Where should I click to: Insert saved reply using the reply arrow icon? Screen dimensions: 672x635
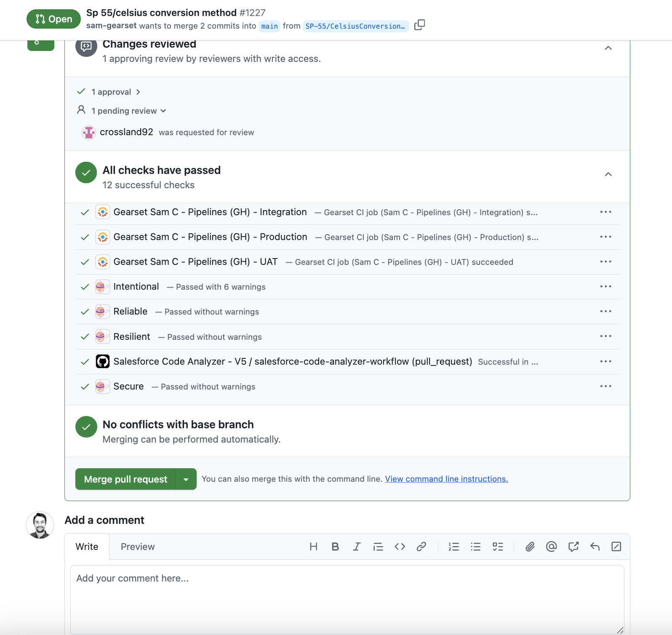595,547
